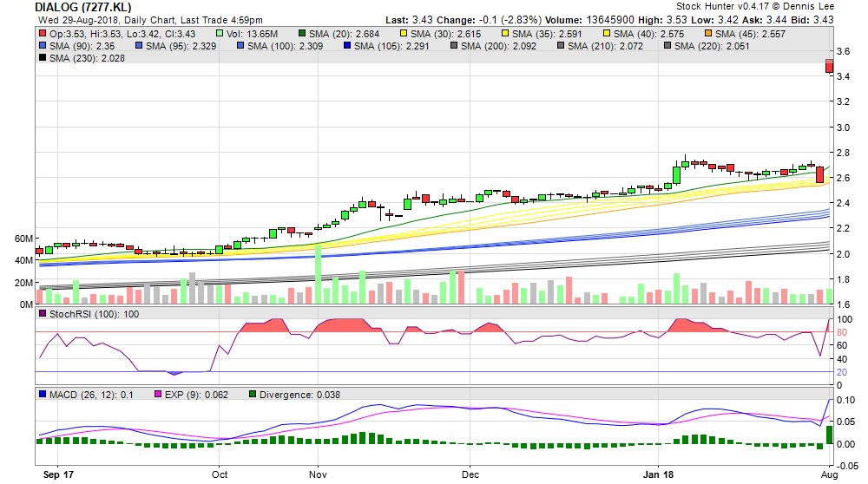The height and width of the screenshot is (484, 868).
Task: Click the Dec date axis label
Action: click(x=470, y=474)
